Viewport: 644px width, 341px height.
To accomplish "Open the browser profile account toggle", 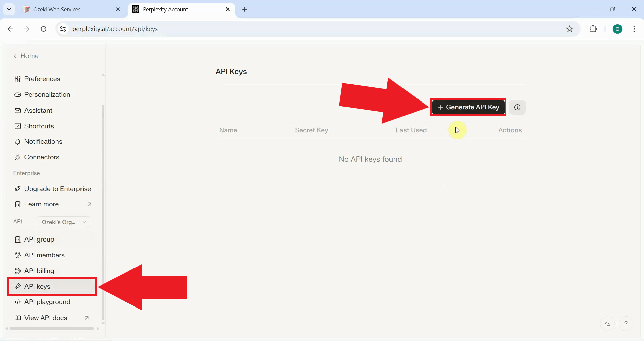I will tap(618, 29).
